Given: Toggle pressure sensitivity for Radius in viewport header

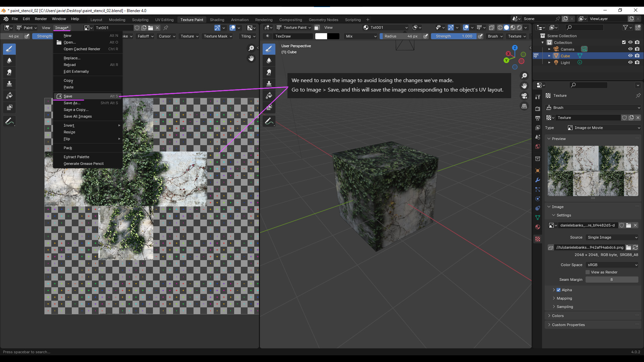Looking at the screenshot, I should point(426,36).
